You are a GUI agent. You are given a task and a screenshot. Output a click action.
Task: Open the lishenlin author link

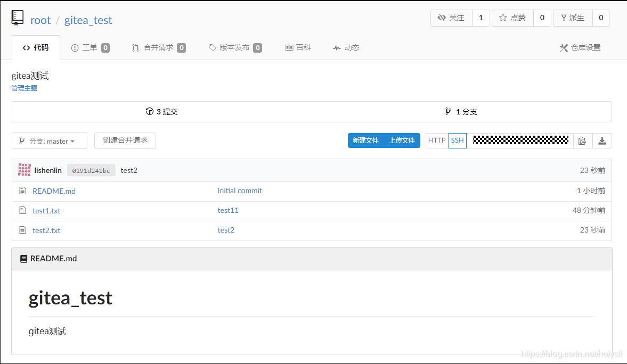[x=48, y=170]
